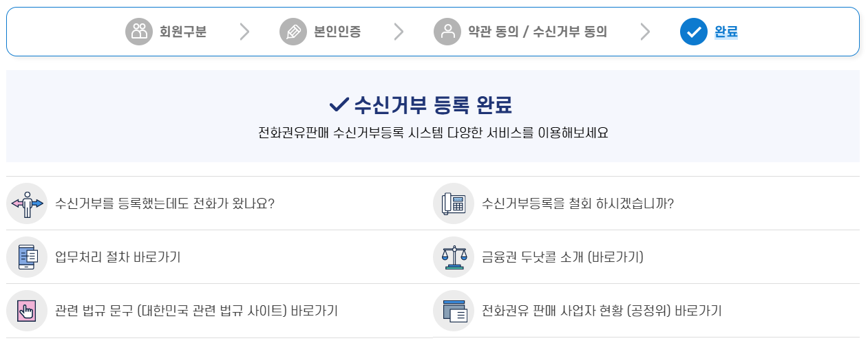
Task: Select the 회원구분 step label
Action: click(183, 31)
